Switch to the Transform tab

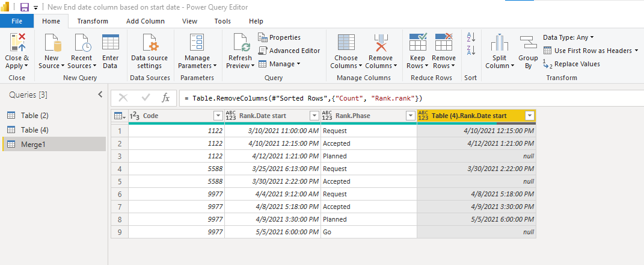tap(93, 21)
